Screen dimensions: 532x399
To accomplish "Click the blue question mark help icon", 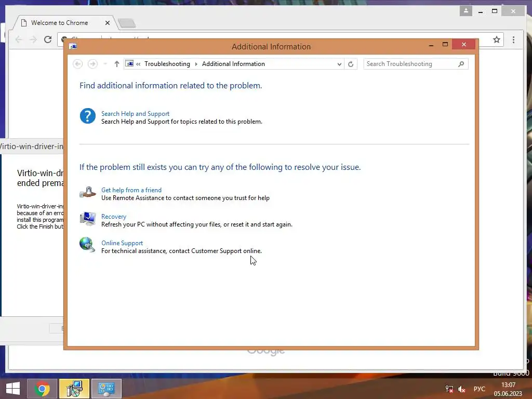I will (87, 116).
